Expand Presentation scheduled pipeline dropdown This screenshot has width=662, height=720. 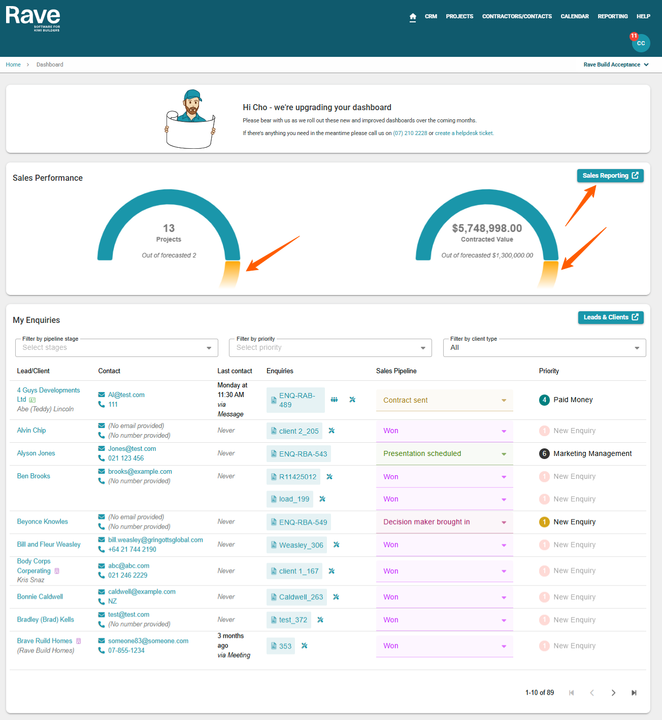444,454
